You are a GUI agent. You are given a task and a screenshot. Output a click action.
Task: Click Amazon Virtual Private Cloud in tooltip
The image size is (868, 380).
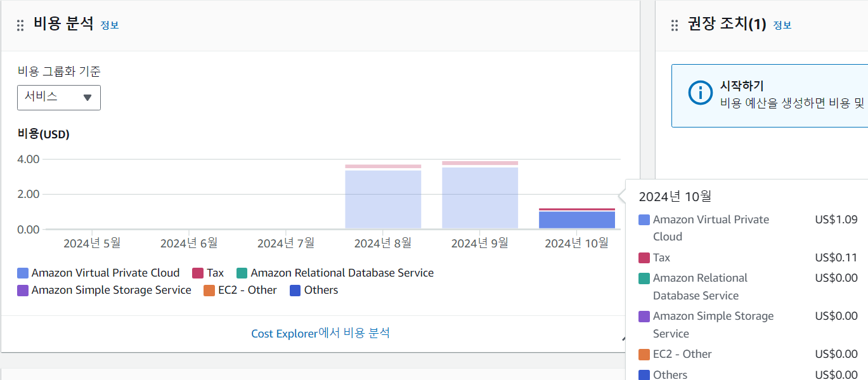tap(711, 228)
